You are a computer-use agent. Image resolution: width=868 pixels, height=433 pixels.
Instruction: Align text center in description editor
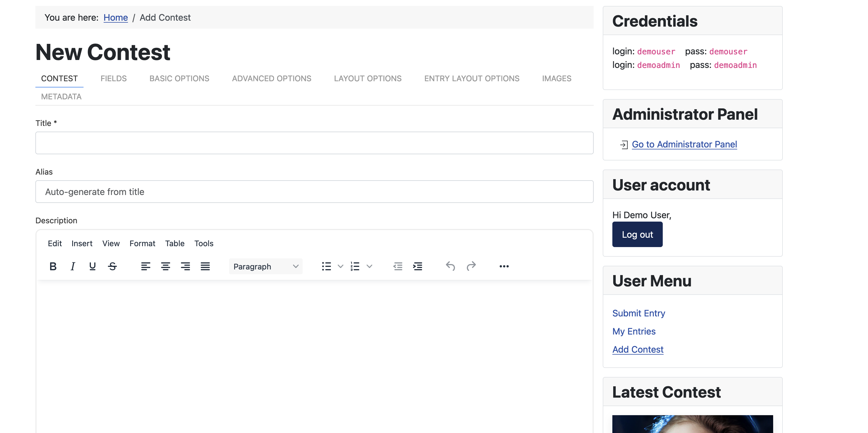click(x=165, y=266)
